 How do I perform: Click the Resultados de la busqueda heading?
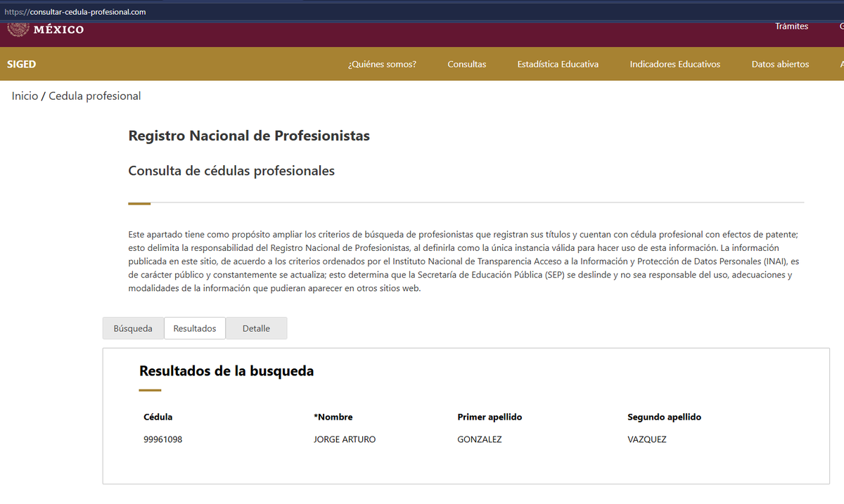tap(226, 370)
